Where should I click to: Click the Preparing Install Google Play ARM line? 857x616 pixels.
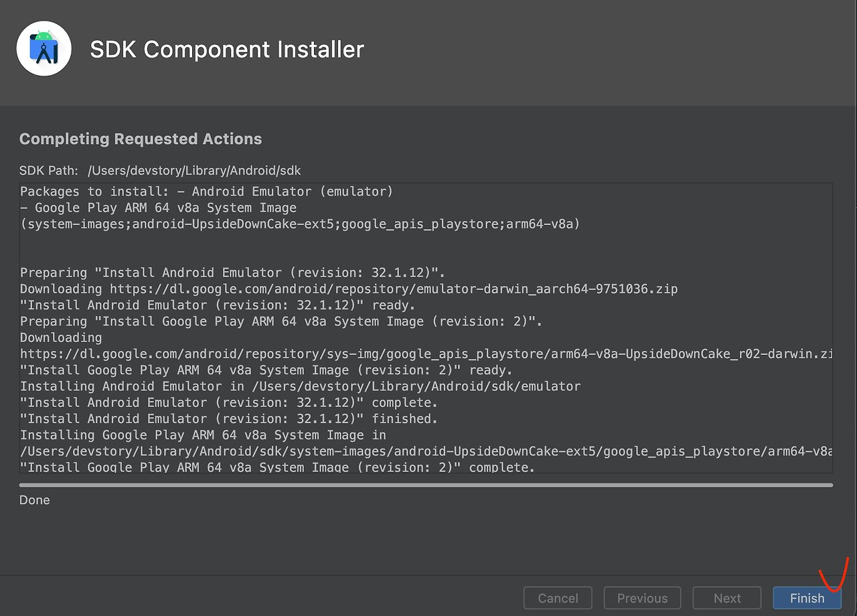281,321
